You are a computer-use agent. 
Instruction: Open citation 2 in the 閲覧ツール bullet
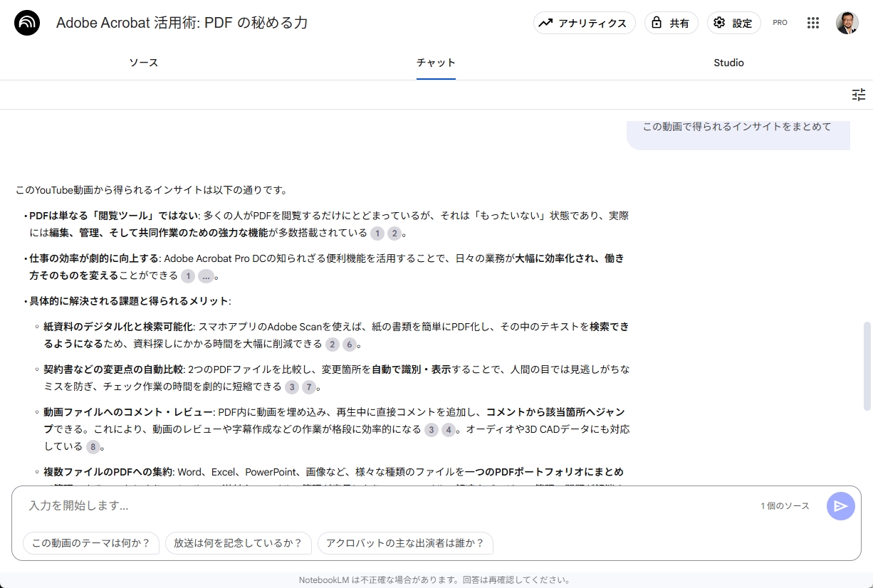click(394, 233)
